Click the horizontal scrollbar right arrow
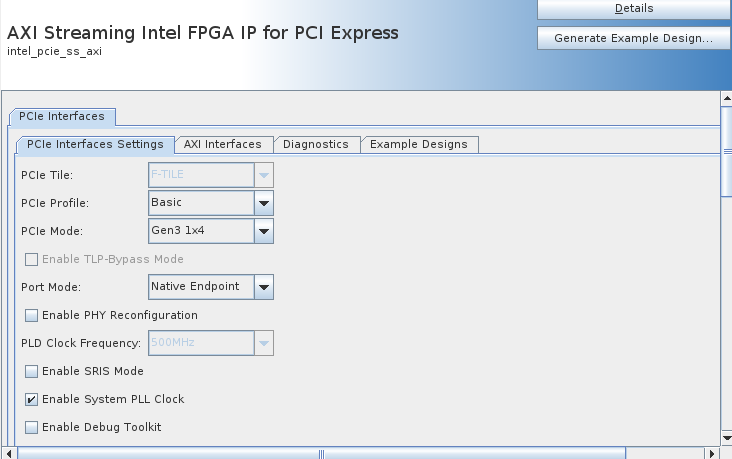The image size is (732, 459). pyautogui.click(x=710, y=453)
